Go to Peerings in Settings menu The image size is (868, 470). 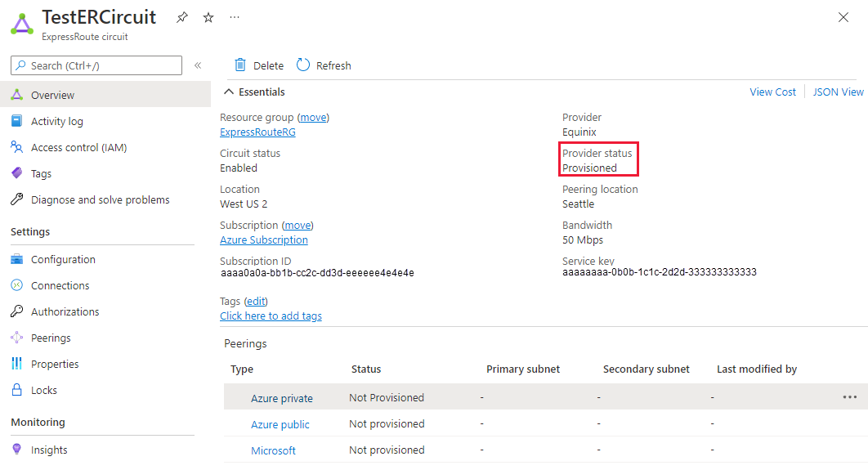[x=51, y=338]
